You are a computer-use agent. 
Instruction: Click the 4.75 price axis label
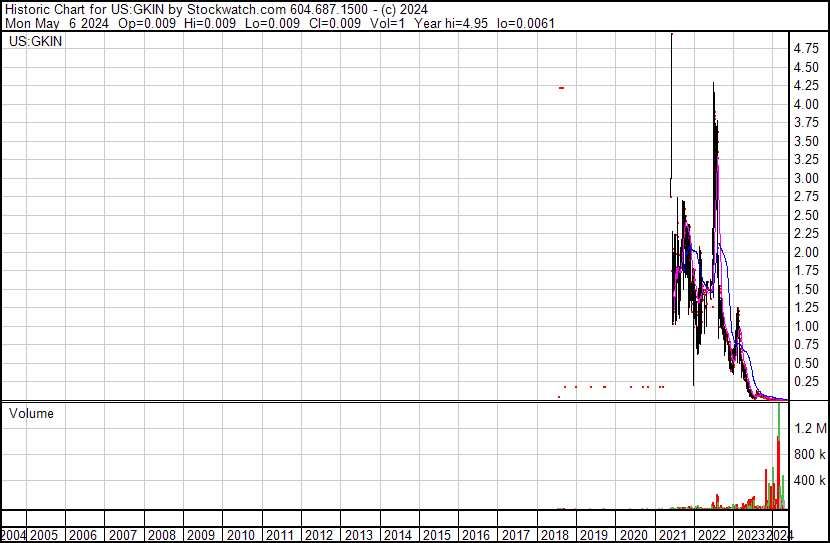coord(806,48)
